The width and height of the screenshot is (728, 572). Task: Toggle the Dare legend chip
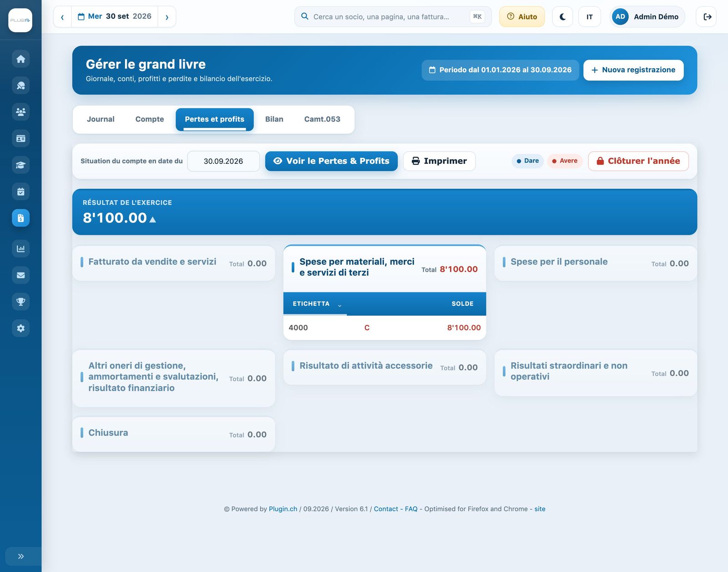point(528,161)
